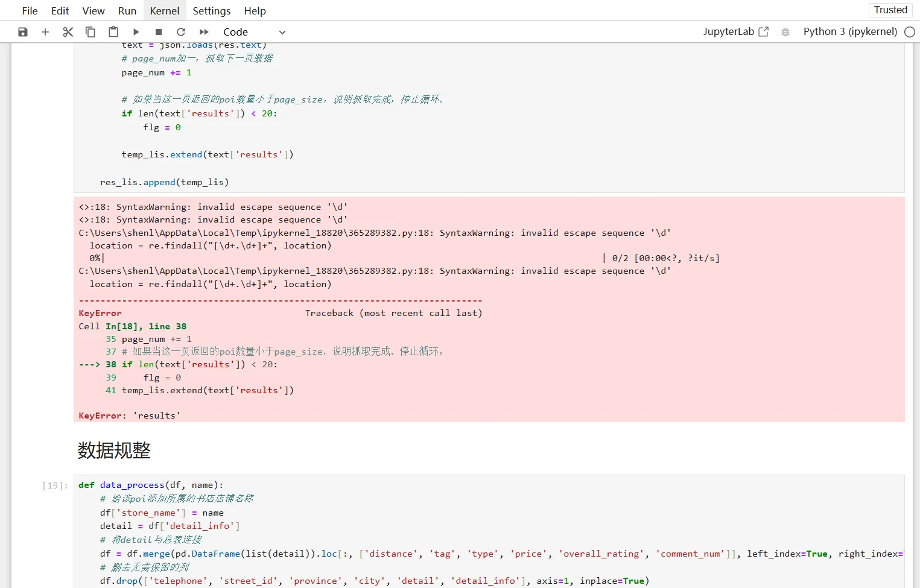Interrupt the kernel with the stop icon

(x=159, y=32)
